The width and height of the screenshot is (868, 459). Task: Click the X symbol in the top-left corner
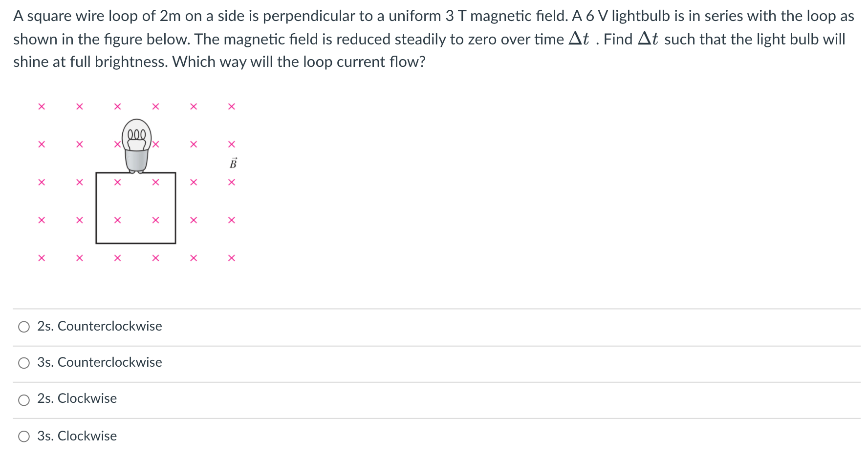42,106
